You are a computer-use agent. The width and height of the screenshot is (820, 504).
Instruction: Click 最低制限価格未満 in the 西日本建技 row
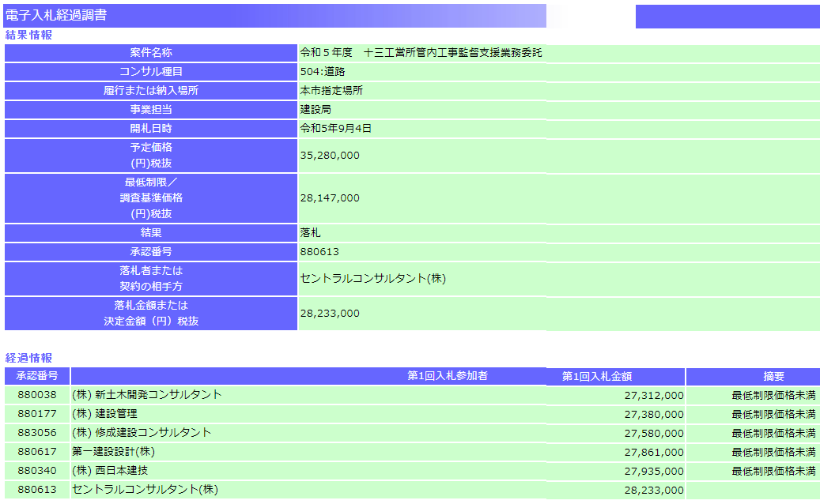point(773,471)
